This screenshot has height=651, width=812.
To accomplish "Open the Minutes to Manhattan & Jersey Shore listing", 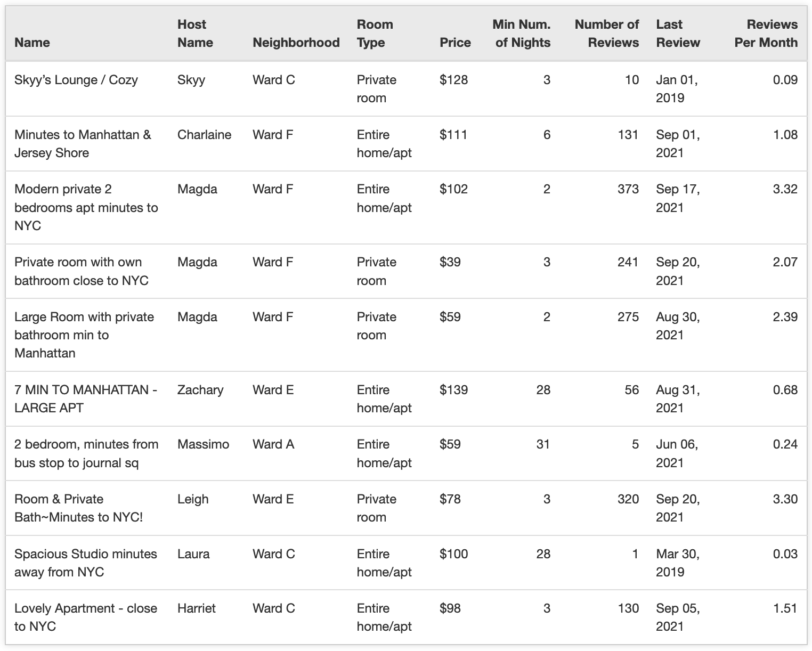I will coord(83,144).
